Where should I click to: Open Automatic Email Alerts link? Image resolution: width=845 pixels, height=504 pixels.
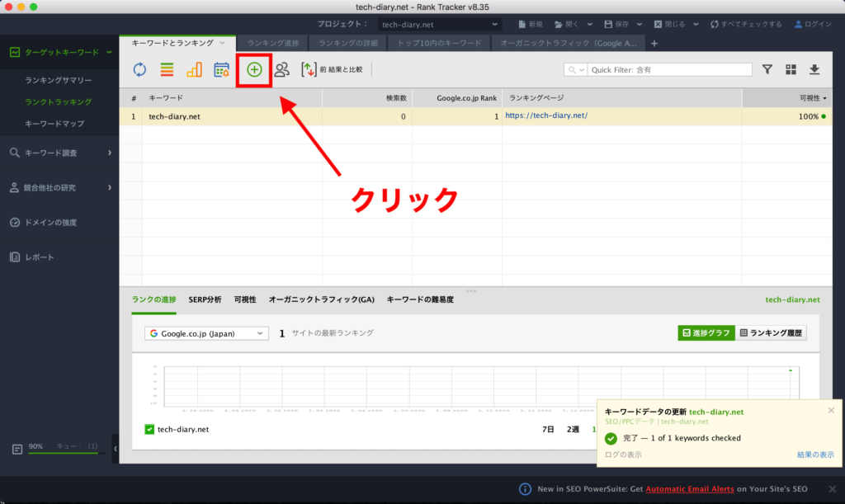point(690,489)
